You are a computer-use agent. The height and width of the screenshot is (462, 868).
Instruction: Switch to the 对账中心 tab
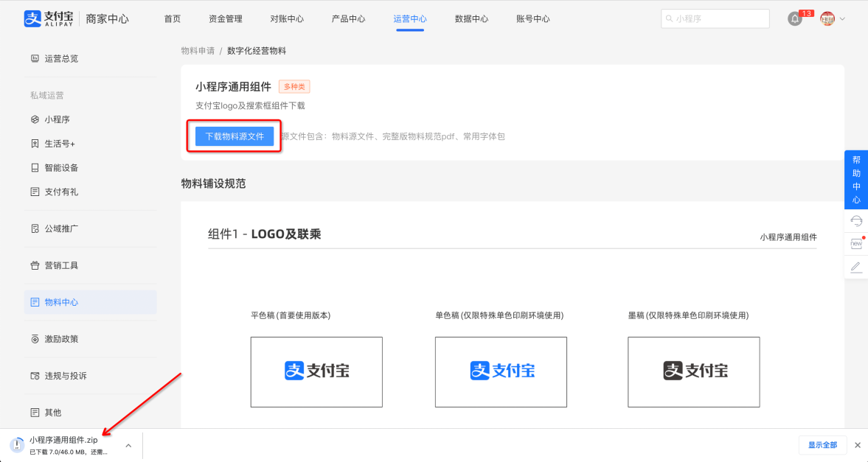(x=287, y=19)
